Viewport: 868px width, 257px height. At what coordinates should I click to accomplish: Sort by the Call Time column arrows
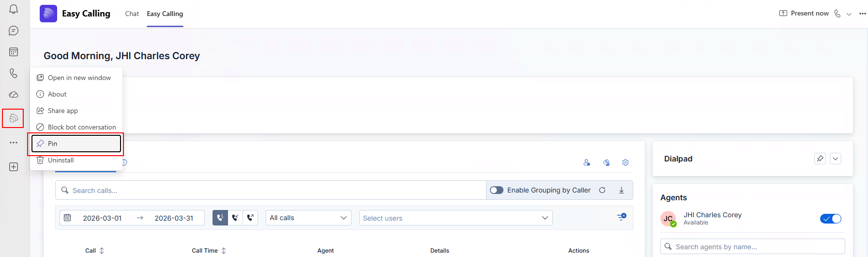point(224,251)
